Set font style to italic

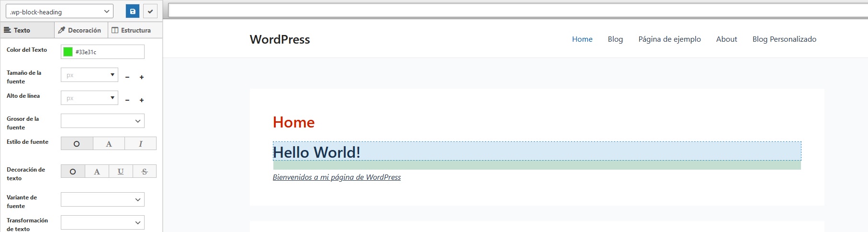click(140, 144)
